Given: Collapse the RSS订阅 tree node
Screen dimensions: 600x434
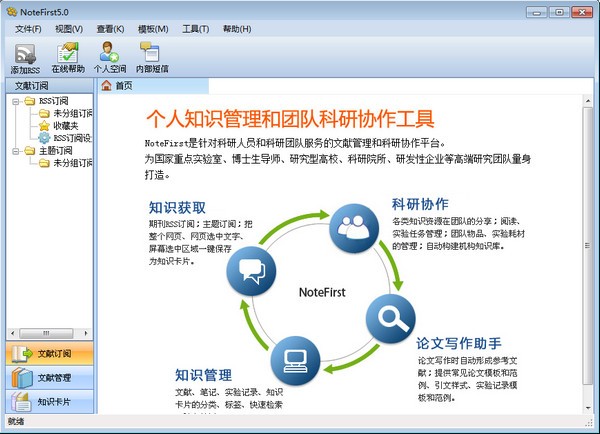Looking at the screenshot, I should 15,101.
